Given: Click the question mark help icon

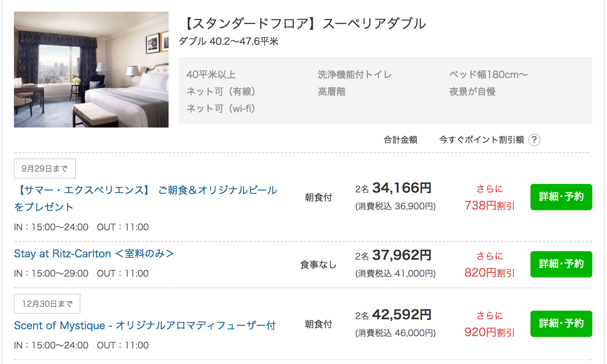Looking at the screenshot, I should tap(534, 140).
